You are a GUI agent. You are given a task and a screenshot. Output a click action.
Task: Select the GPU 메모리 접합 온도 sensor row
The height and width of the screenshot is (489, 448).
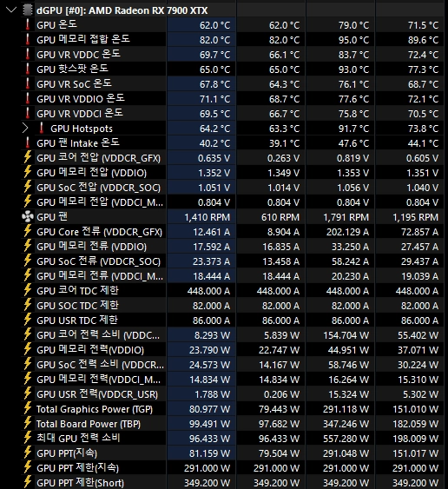233,40
